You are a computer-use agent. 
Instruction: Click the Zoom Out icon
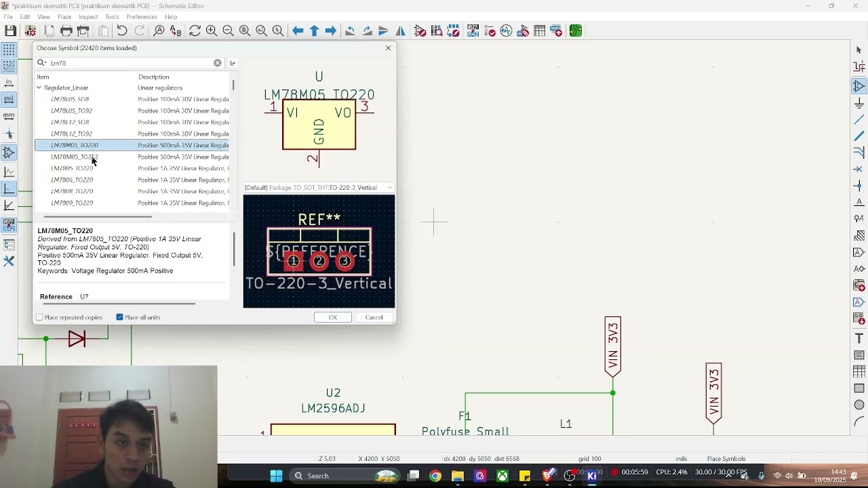click(228, 31)
